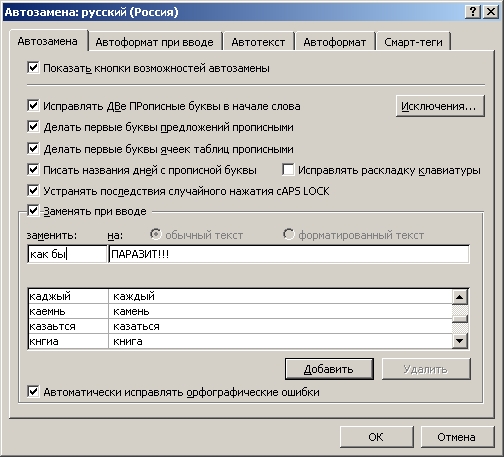Click the Отмена button
Image resolution: width=504 pixels, height=457 pixels.
tap(457, 437)
